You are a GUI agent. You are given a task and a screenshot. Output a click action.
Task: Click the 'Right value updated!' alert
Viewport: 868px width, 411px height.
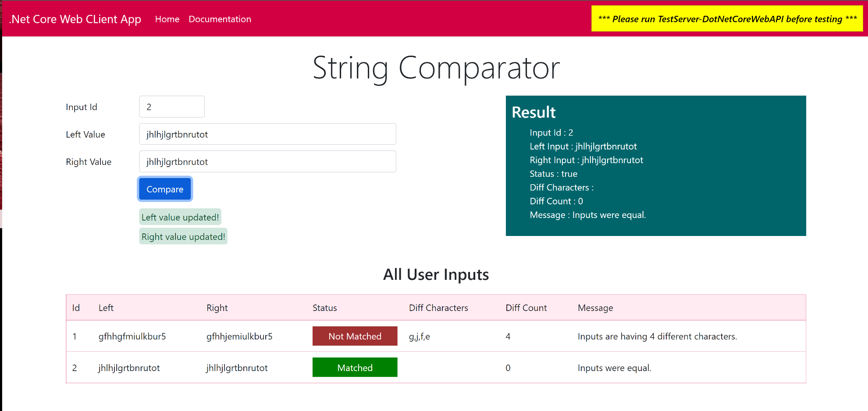click(x=183, y=236)
